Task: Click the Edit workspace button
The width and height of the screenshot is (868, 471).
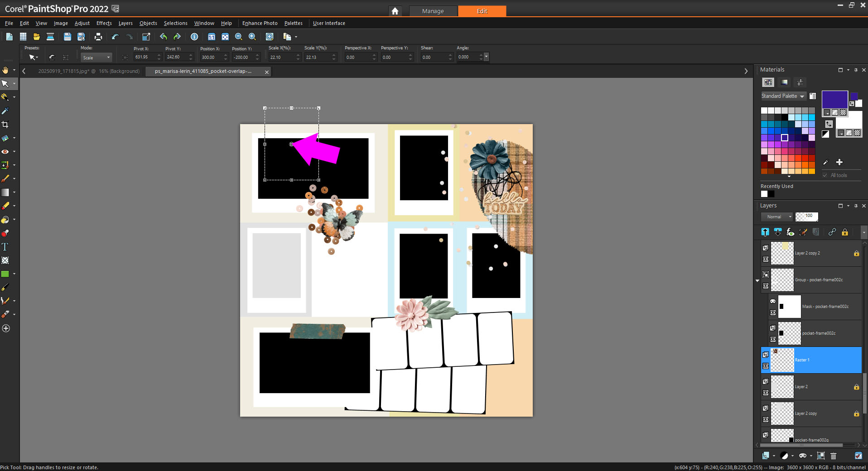Action: point(482,11)
